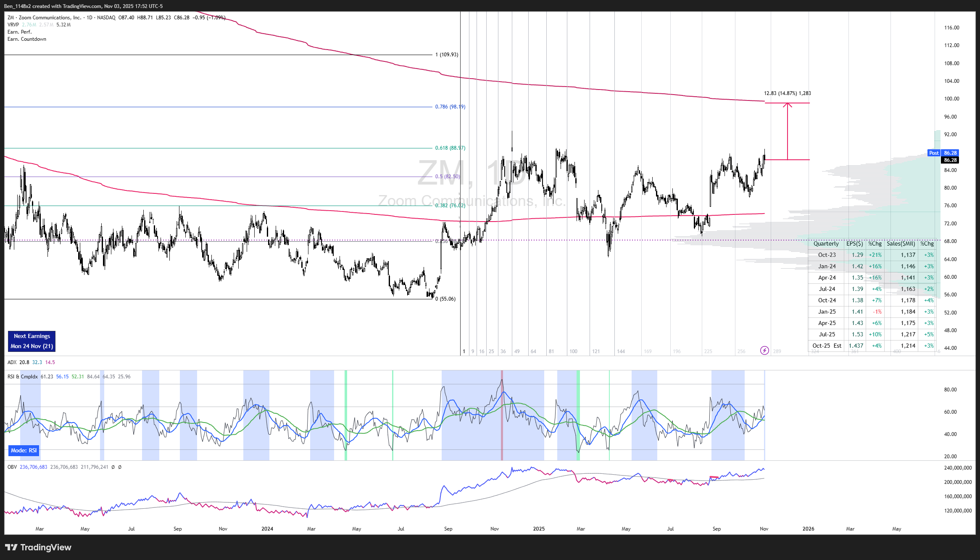Click the 0.618 (88.97) Fibonacci level label

click(450, 148)
